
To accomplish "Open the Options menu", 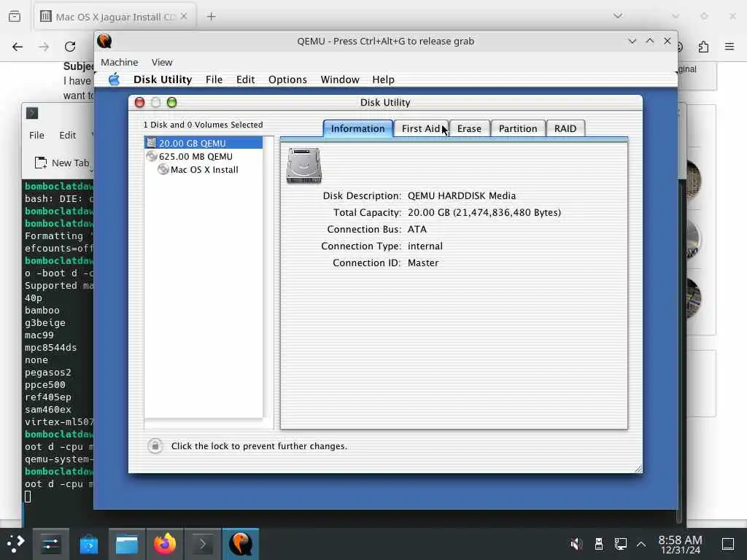I will tap(287, 79).
